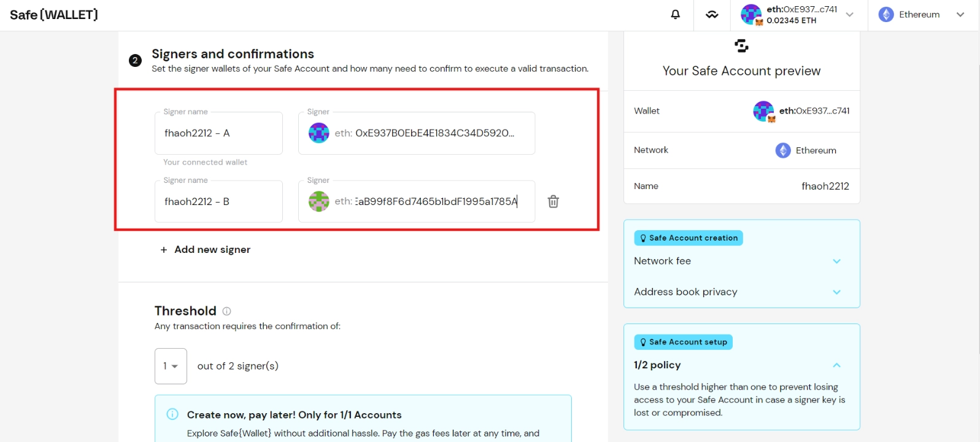The image size is (980, 442).
Task: Click the Create now, pay later banner title
Action: click(x=294, y=415)
